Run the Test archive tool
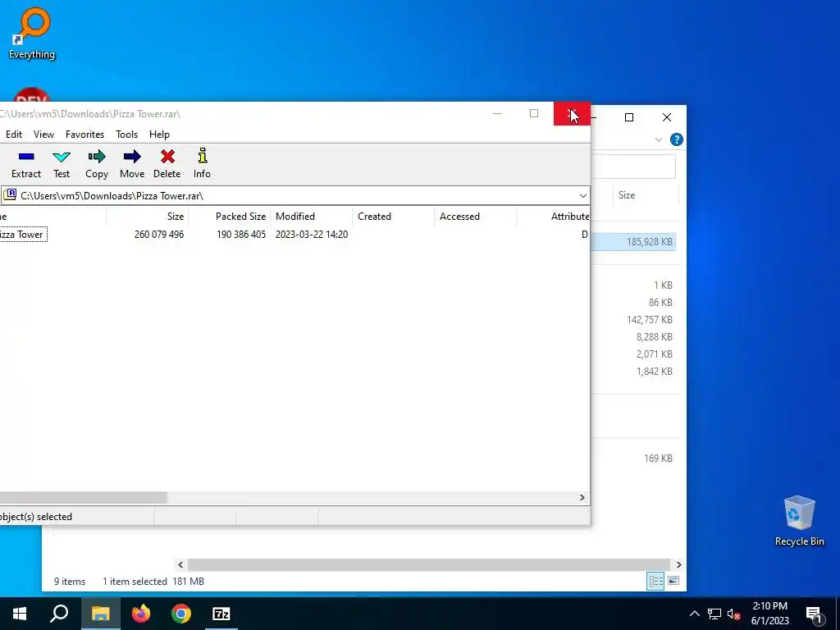The width and height of the screenshot is (840, 630). tap(62, 163)
